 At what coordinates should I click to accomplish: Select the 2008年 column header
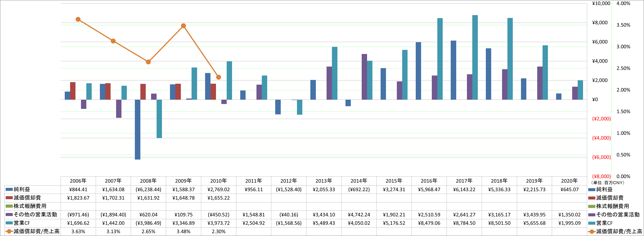(148, 181)
